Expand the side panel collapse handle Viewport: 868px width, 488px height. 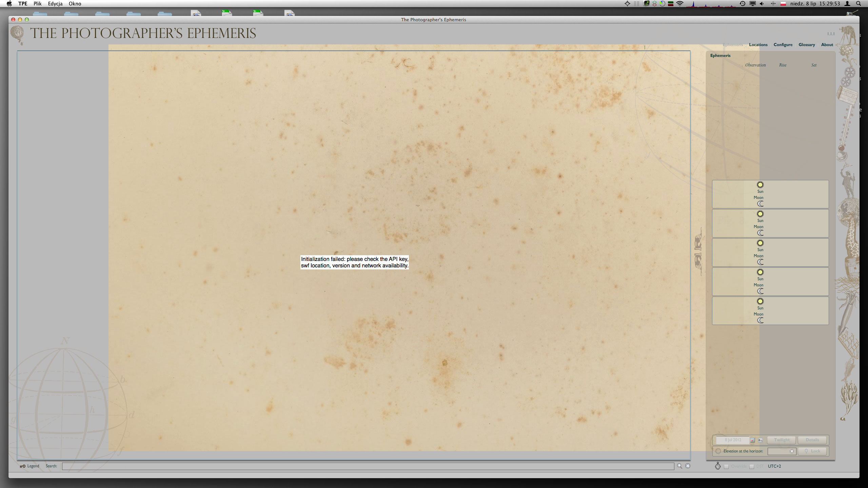[x=698, y=251]
